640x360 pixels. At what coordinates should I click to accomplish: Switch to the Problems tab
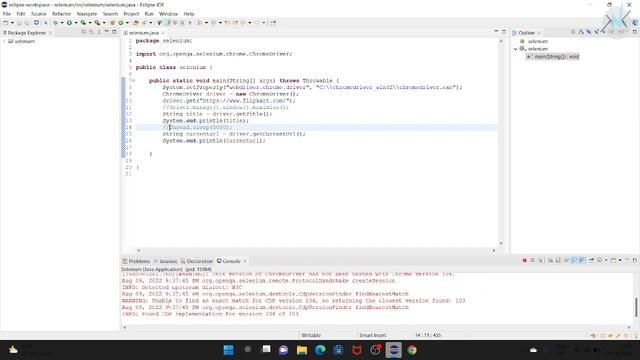(137, 261)
